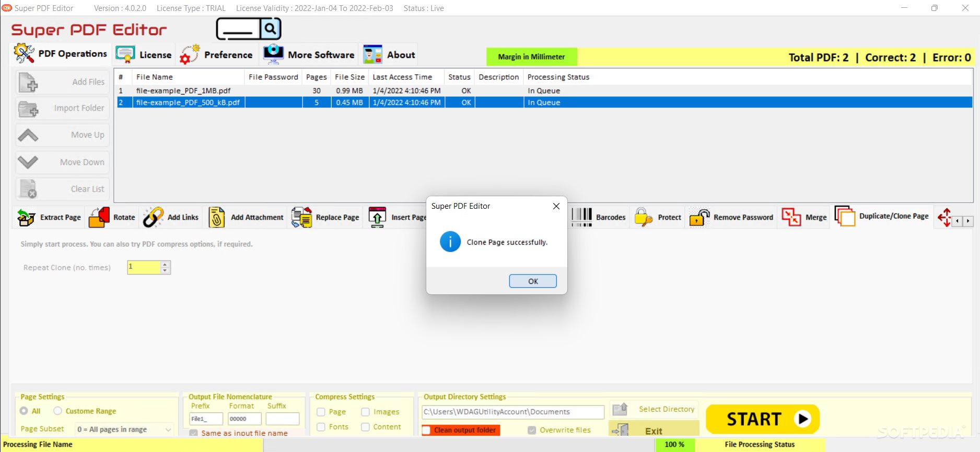Click the red move-arrows tool icon
Screen dimensions: 980x452
(x=944, y=217)
